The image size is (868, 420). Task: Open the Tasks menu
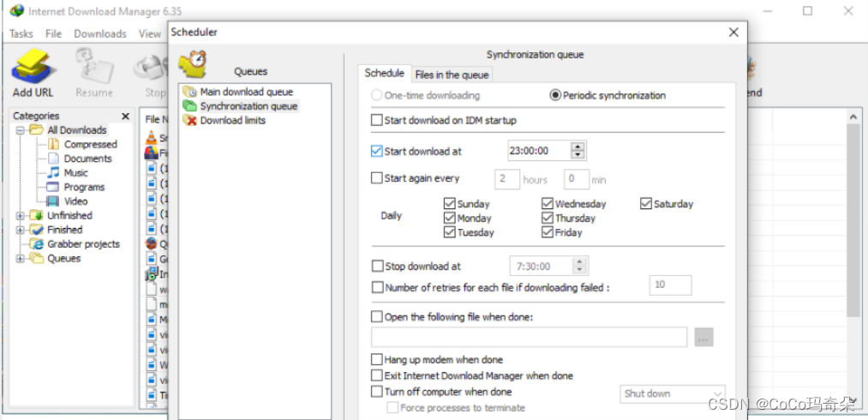(21, 33)
